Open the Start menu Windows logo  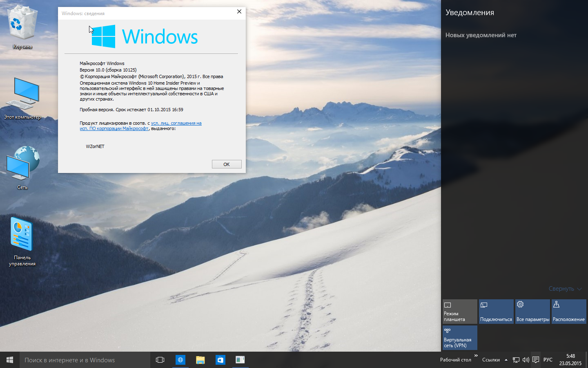[x=10, y=360]
